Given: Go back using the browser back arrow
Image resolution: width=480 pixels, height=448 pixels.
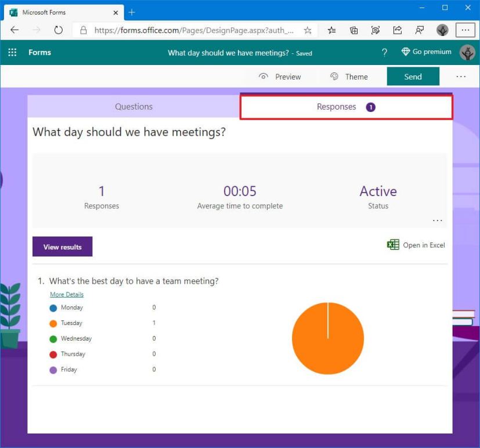Looking at the screenshot, I should (15, 30).
